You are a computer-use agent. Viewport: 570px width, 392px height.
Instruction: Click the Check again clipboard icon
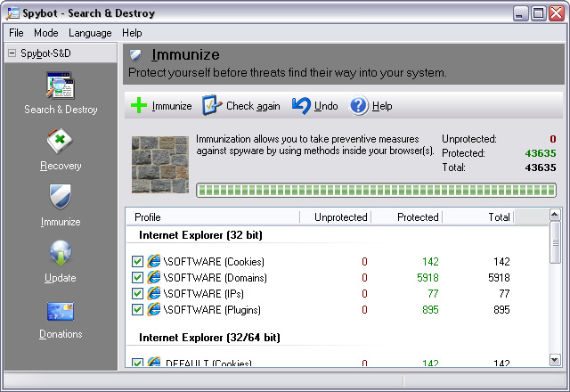point(212,105)
